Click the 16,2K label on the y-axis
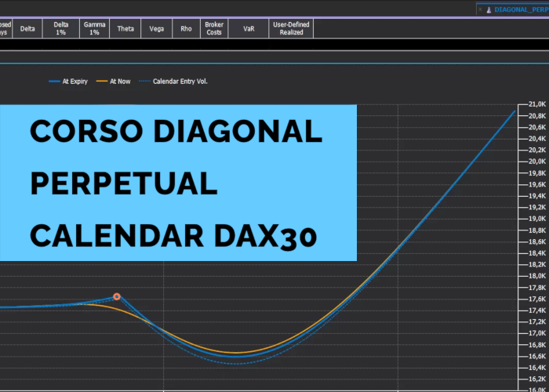Viewport: 549px width, 392px height. pos(537,379)
